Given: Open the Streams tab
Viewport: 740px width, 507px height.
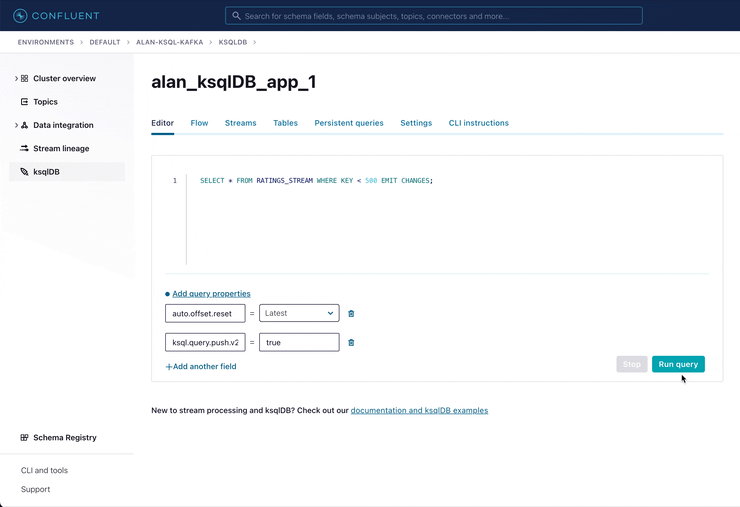Looking at the screenshot, I should coord(241,123).
